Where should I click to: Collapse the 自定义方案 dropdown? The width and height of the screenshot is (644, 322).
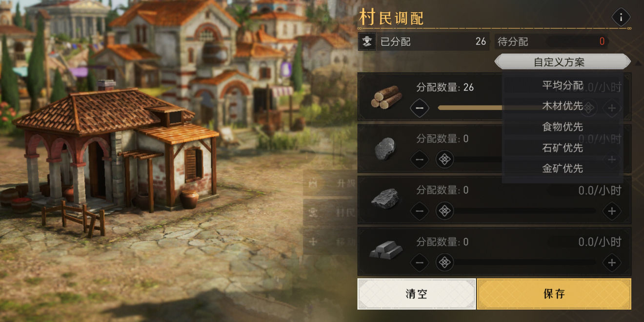[x=563, y=62]
